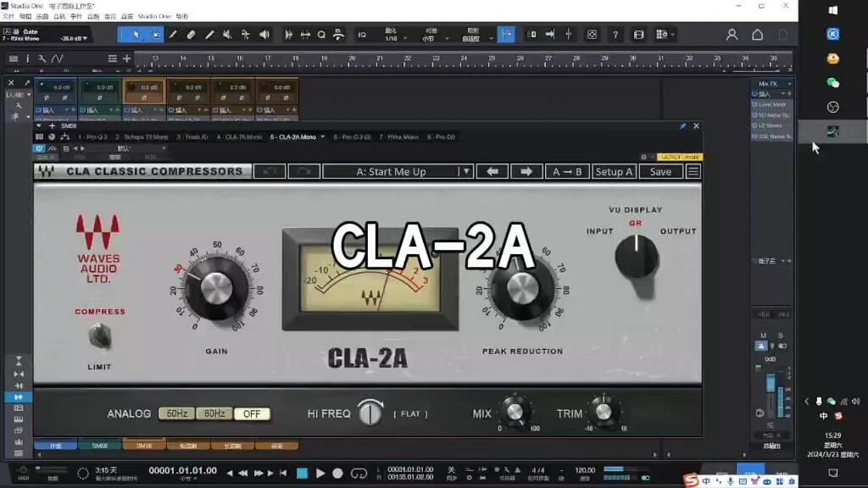This screenshot has width=868, height=488.
Task: Set Analog to 50Hz
Action: pyautogui.click(x=176, y=413)
